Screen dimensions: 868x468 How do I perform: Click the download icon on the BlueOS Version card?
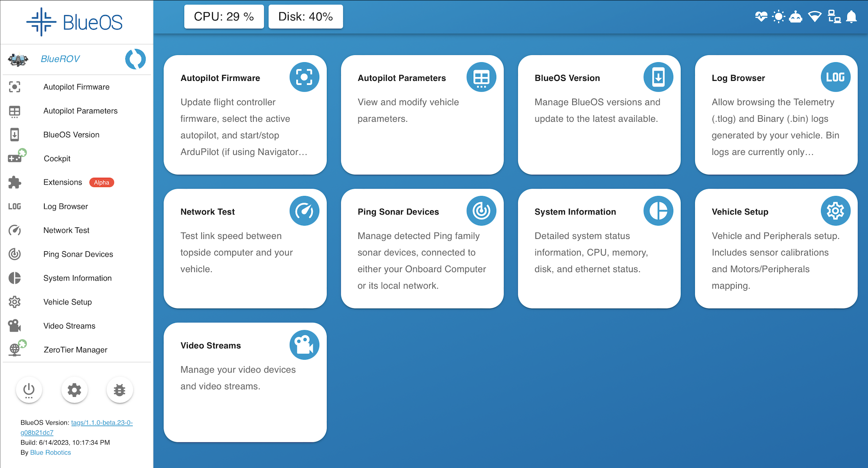coord(658,77)
